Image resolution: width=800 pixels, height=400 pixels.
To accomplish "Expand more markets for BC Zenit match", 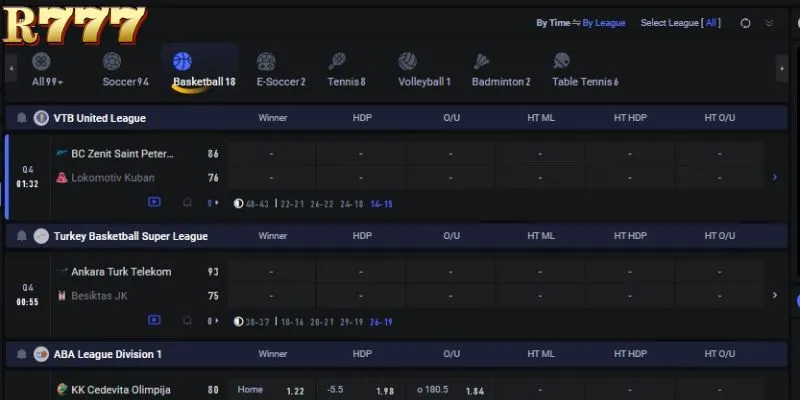I will (774, 177).
